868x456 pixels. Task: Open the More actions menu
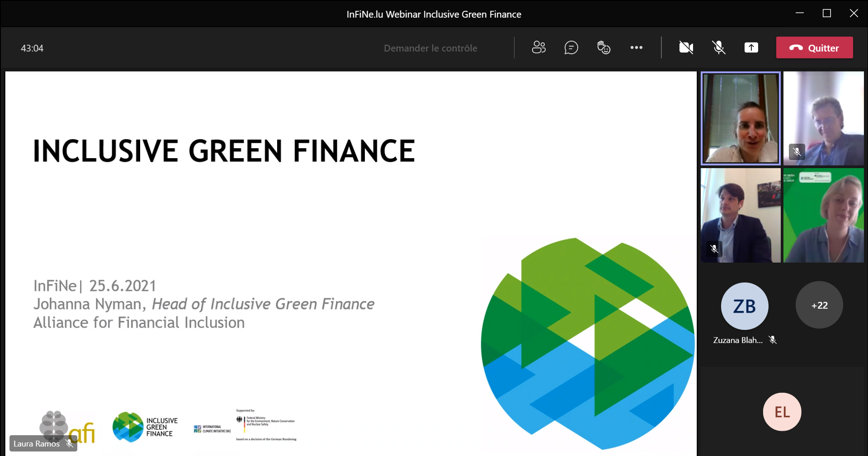(x=637, y=47)
